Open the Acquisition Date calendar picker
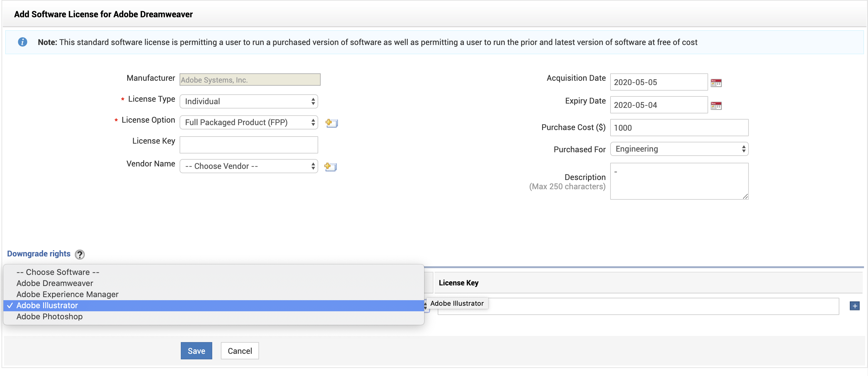The image size is (868, 376). click(716, 83)
